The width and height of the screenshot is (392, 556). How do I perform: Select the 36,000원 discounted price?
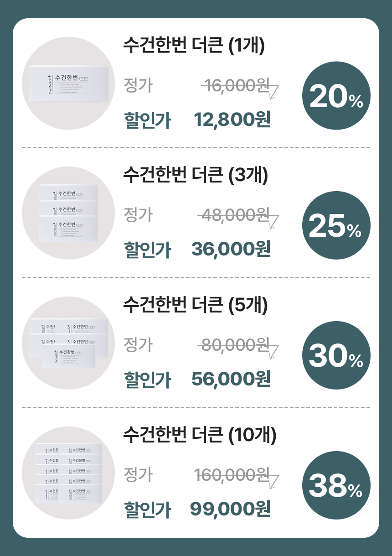(231, 249)
